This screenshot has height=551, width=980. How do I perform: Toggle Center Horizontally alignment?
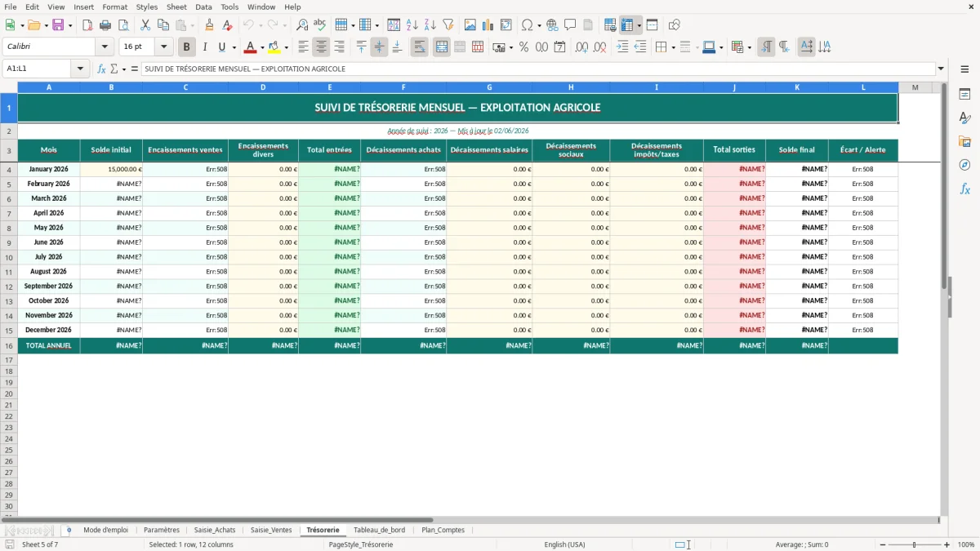coord(321,47)
